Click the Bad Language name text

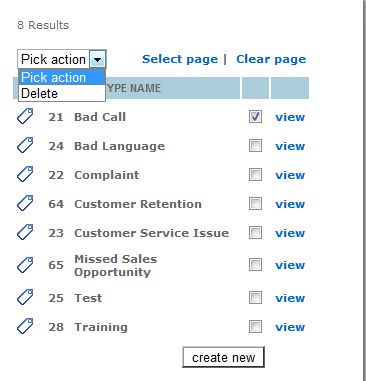coord(119,146)
